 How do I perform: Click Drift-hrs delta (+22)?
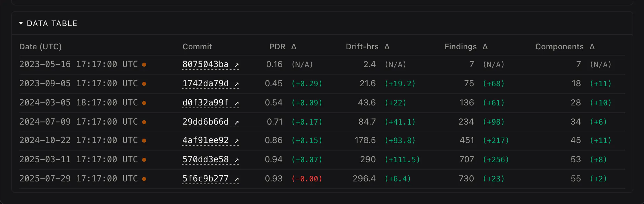pyautogui.click(x=396, y=103)
